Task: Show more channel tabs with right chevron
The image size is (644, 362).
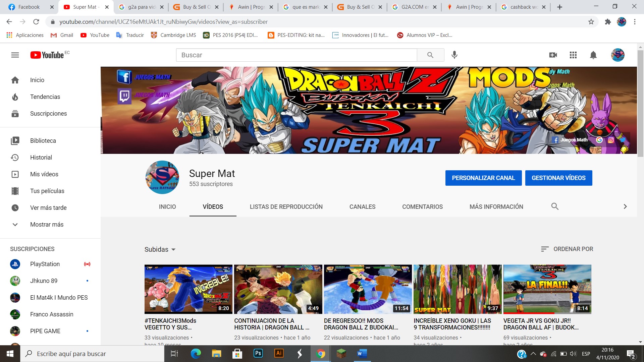Action: point(625,206)
